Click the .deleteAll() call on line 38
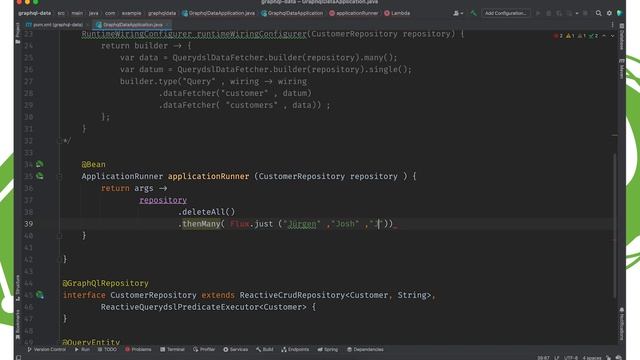This screenshot has height=360, width=640. [x=207, y=212]
